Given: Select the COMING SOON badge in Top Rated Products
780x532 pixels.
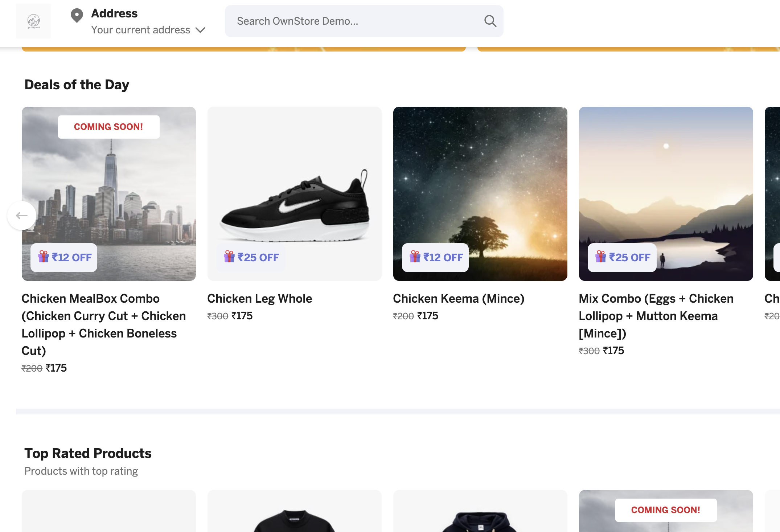Looking at the screenshot, I should pos(666,510).
